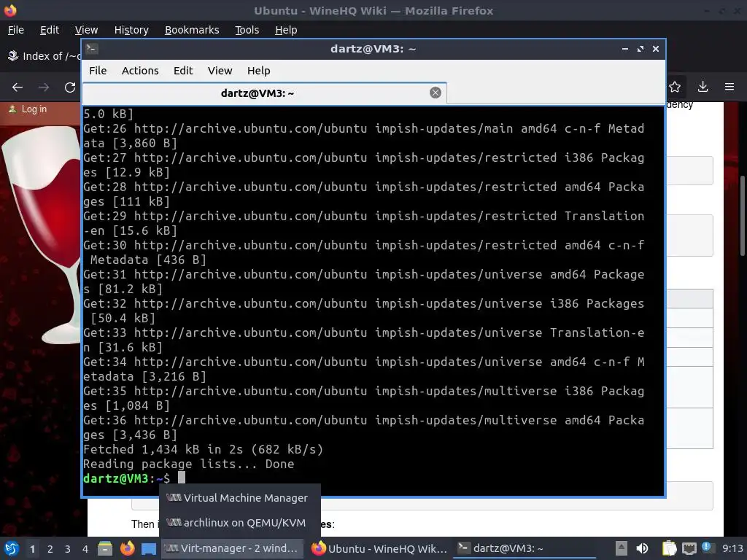Open Firefox hamburger application menu

coord(729,87)
